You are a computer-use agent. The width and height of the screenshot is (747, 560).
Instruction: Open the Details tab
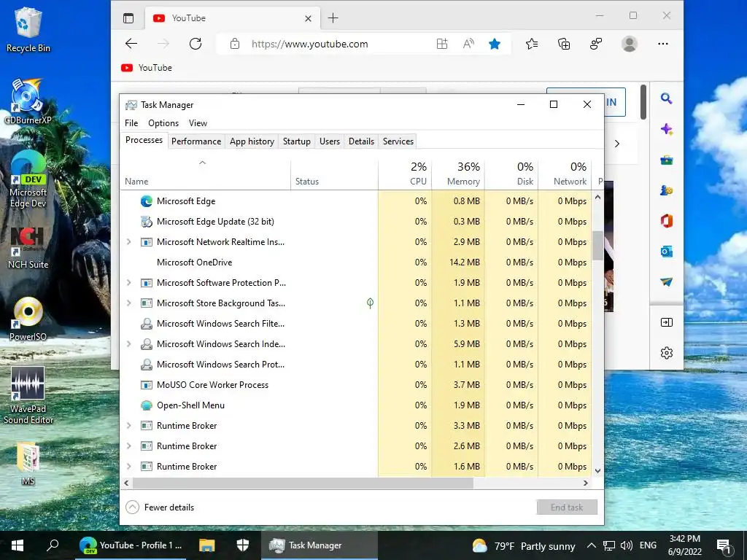tap(361, 141)
